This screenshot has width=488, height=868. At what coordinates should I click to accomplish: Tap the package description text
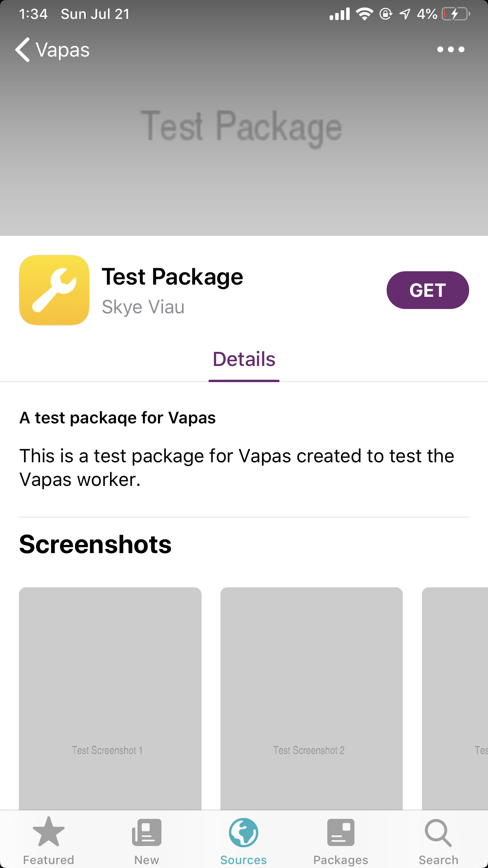[x=237, y=467]
